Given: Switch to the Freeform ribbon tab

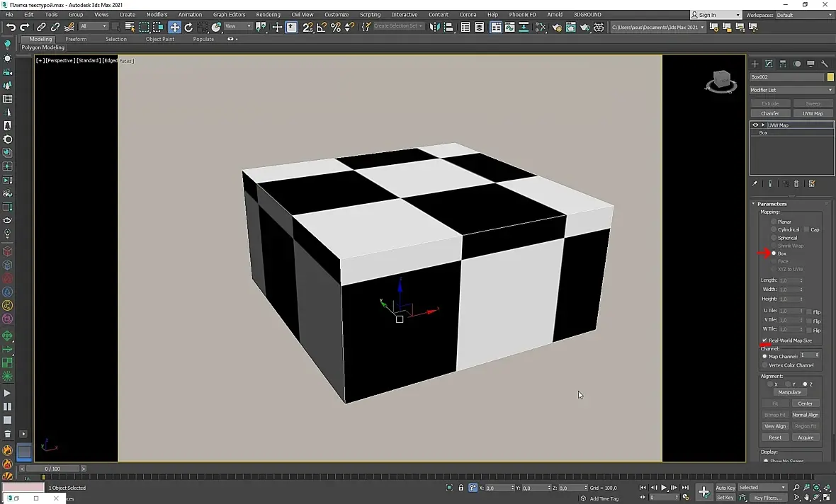Looking at the screenshot, I should [x=76, y=39].
